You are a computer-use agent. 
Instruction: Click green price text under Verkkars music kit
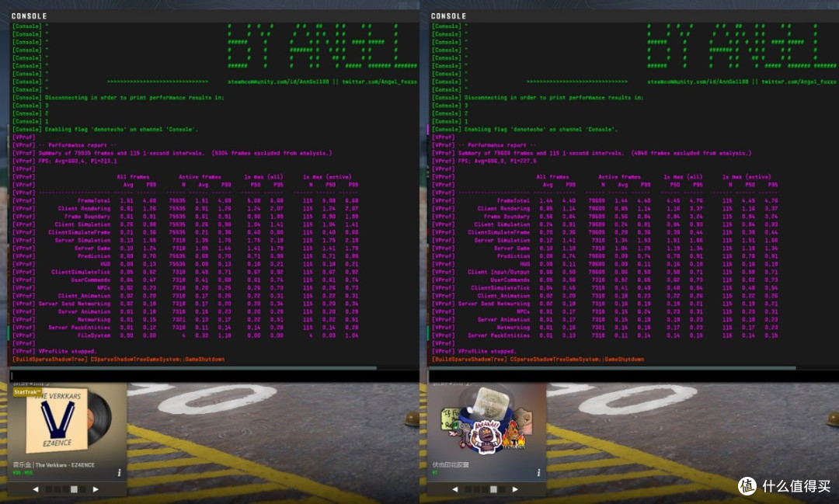23,473
